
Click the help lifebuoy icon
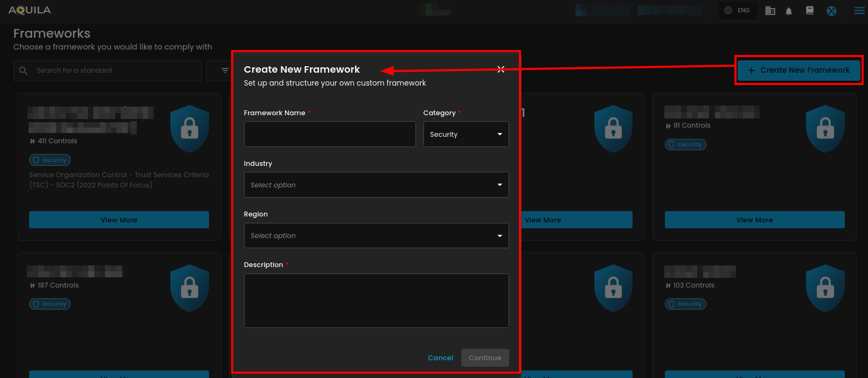click(831, 11)
